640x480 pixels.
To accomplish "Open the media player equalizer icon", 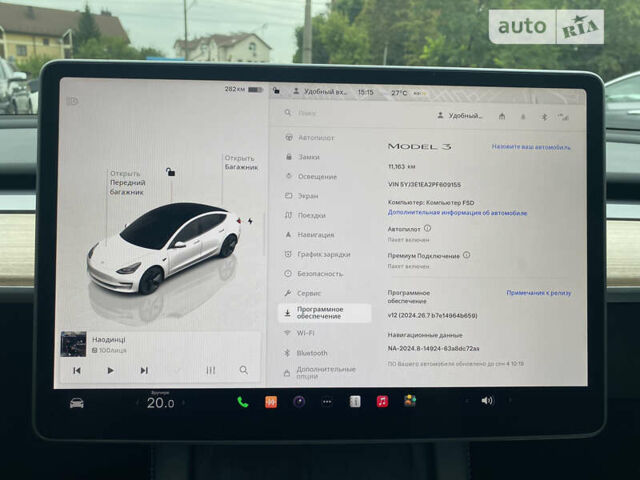I will coord(211,370).
